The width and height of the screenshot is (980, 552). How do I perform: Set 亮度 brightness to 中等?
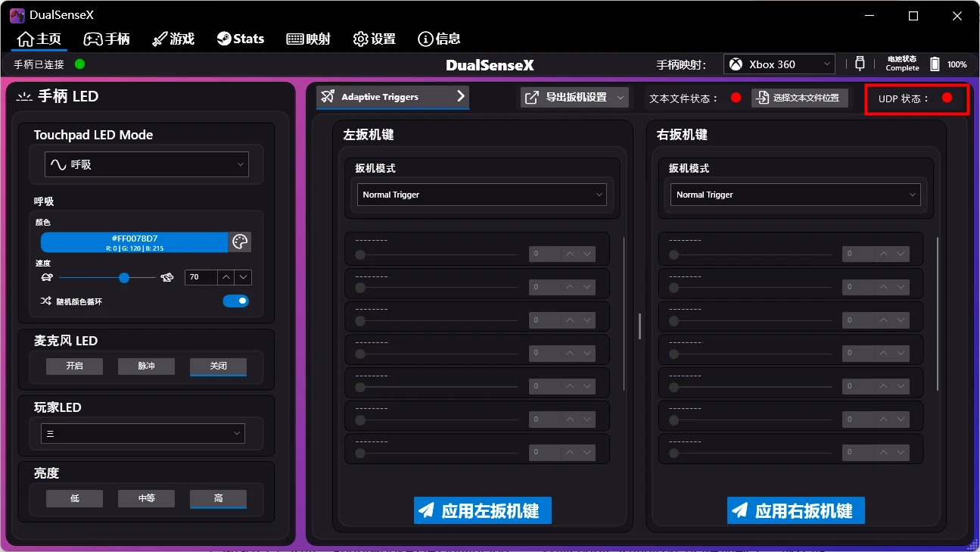tap(146, 498)
